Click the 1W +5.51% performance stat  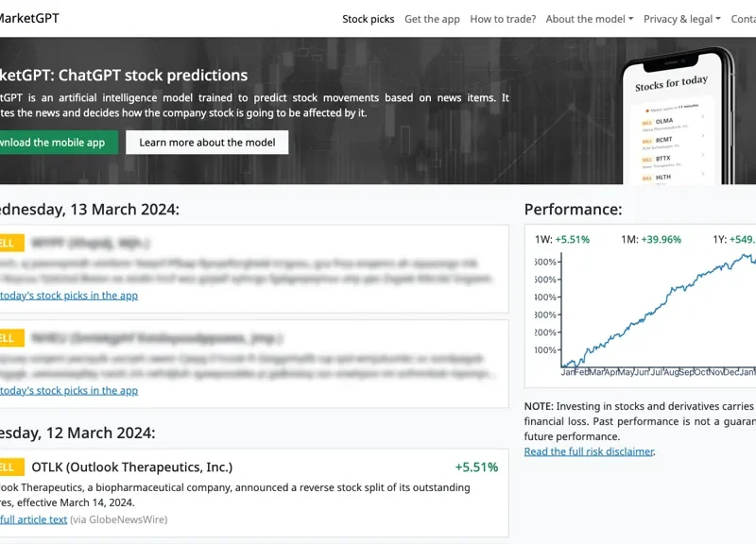click(x=561, y=239)
